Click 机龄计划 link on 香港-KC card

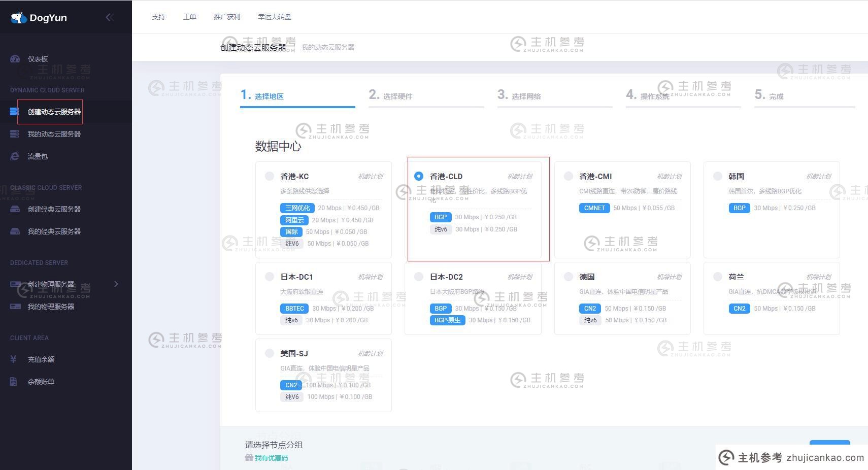tap(371, 176)
